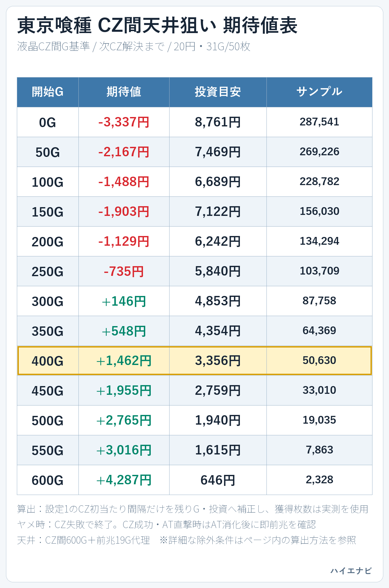Select the 250G row label
Image resolution: width=389 pixels, height=588 pixels.
(48, 272)
